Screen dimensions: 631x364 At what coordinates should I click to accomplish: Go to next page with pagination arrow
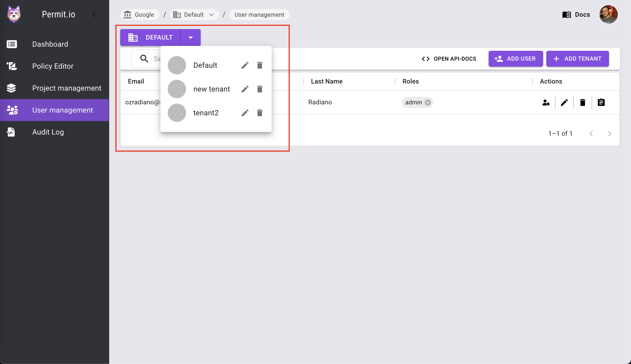(609, 134)
